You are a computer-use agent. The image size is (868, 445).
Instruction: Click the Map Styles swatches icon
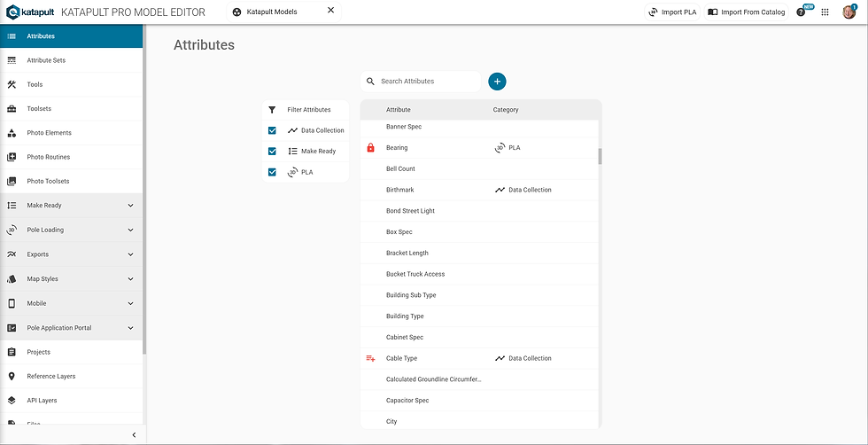pos(12,278)
